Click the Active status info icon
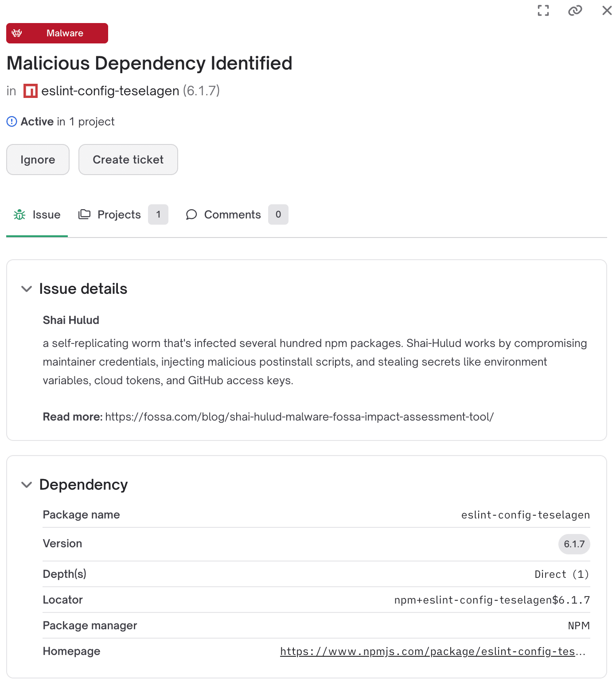The height and width of the screenshot is (686, 616). (12, 121)
